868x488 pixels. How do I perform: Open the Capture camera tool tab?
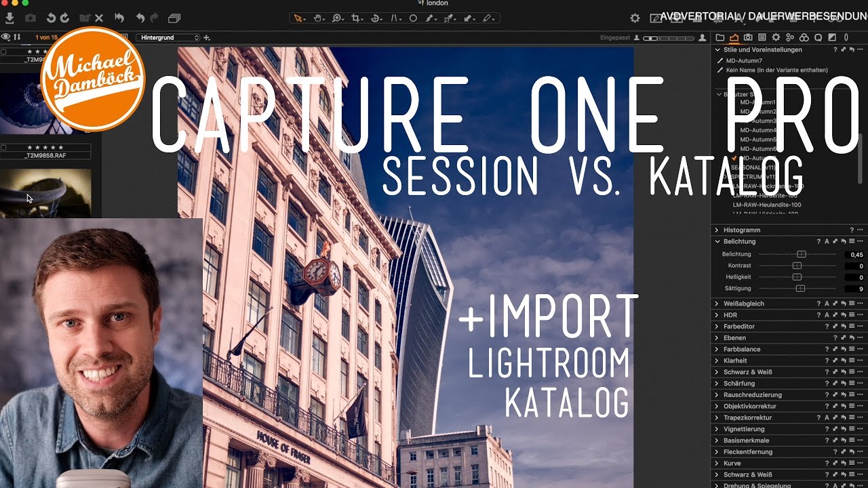[748, 37]
